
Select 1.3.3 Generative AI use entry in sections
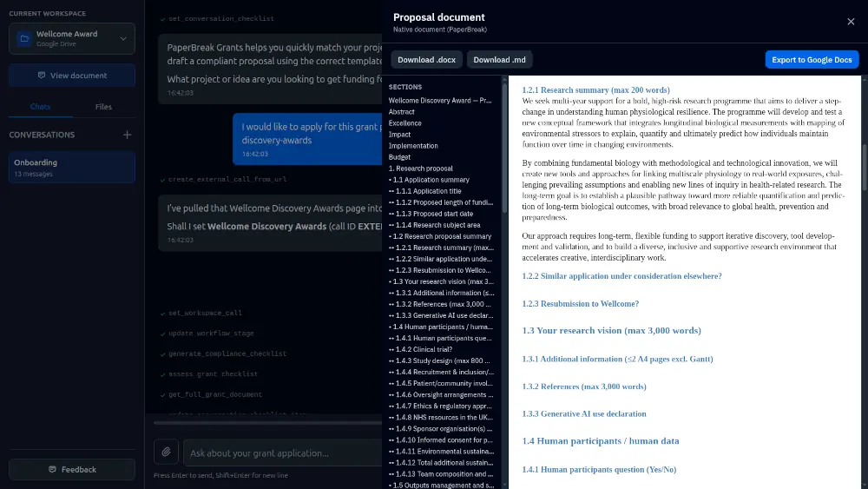(441, 315)
